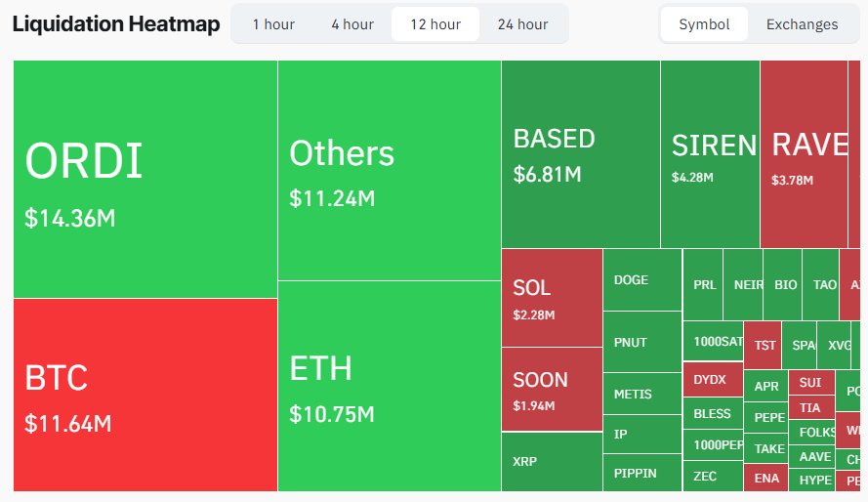This screenshot has width=868, height=502.
Task: Click the red DYDX tile
Action: point(712,379)
